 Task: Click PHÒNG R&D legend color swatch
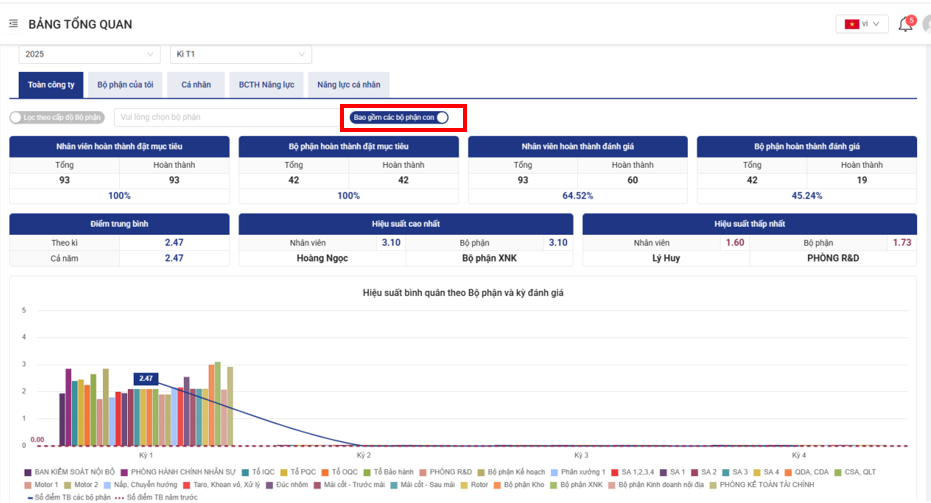tap(423, 471)
